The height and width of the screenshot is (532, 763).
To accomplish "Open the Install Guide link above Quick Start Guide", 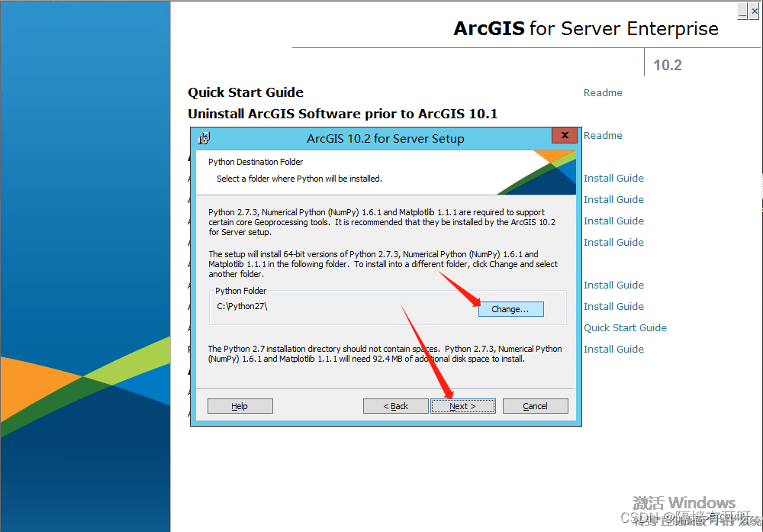I will (x=613, y=306).
